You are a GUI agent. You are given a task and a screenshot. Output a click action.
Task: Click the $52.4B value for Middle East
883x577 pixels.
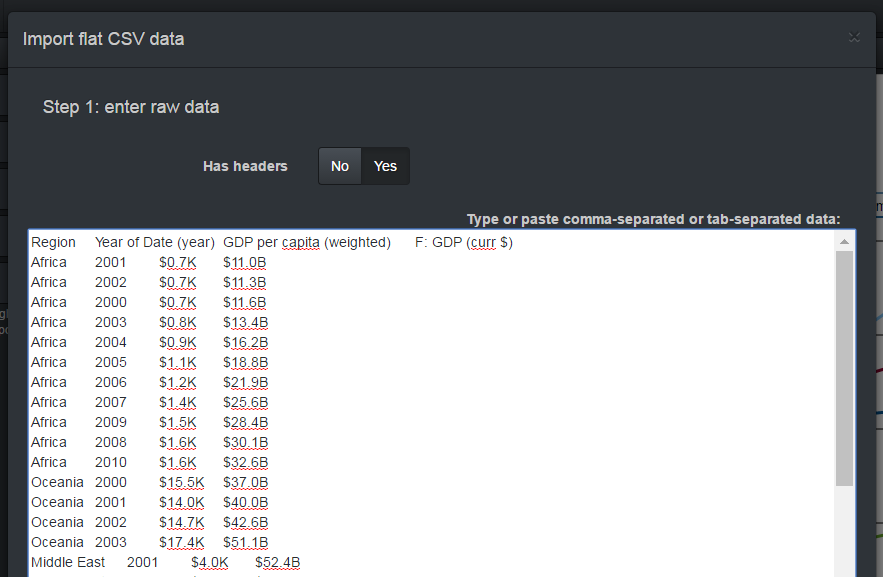click(x=277, y=562)
